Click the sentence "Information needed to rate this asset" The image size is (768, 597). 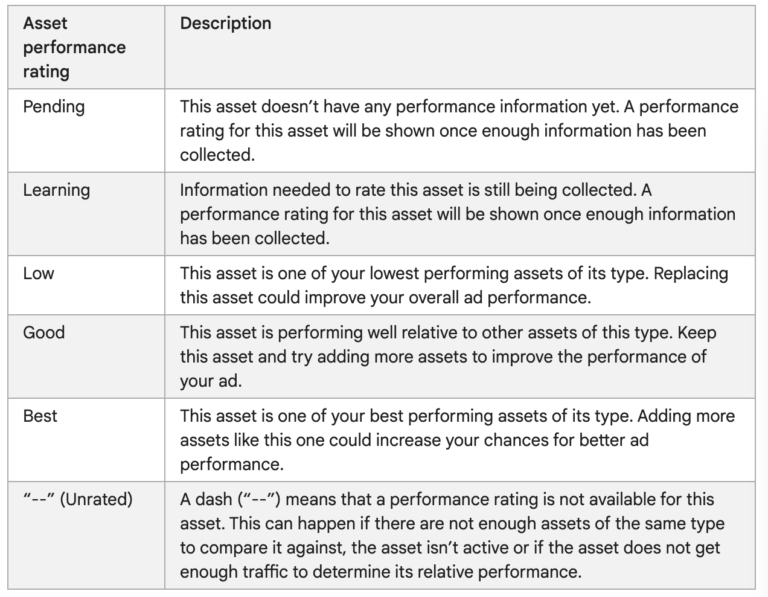(380, 190)
